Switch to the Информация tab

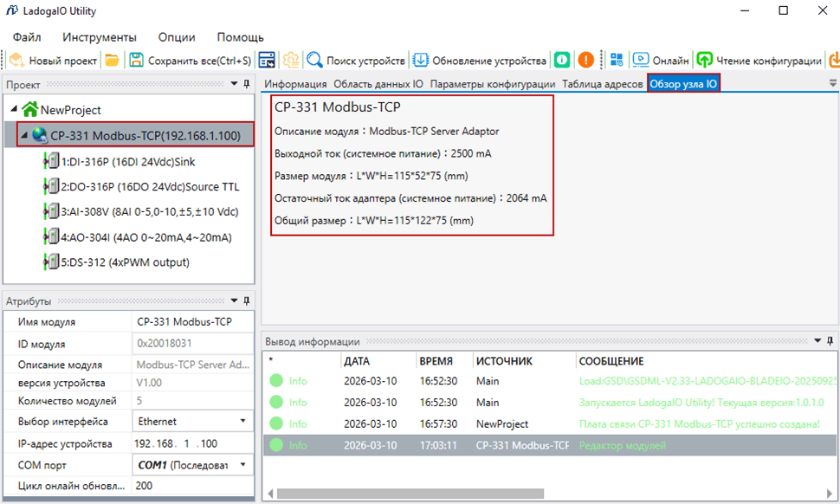295,84
